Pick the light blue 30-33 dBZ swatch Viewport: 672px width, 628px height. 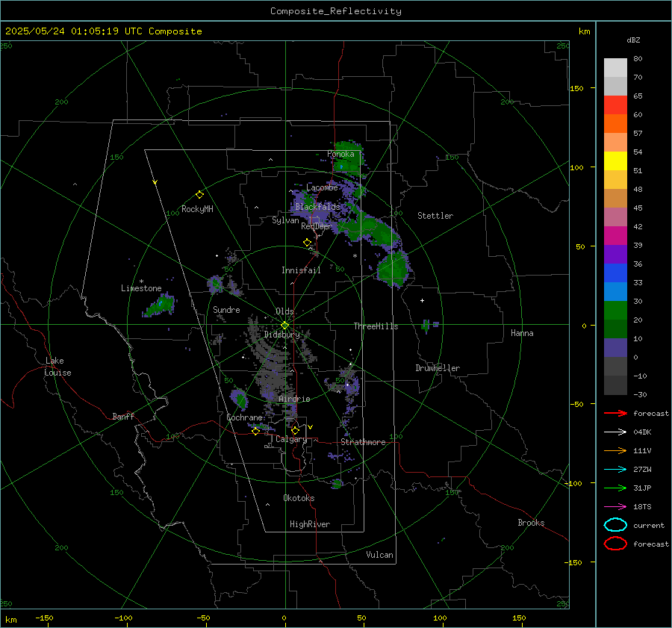coord(615,292)
